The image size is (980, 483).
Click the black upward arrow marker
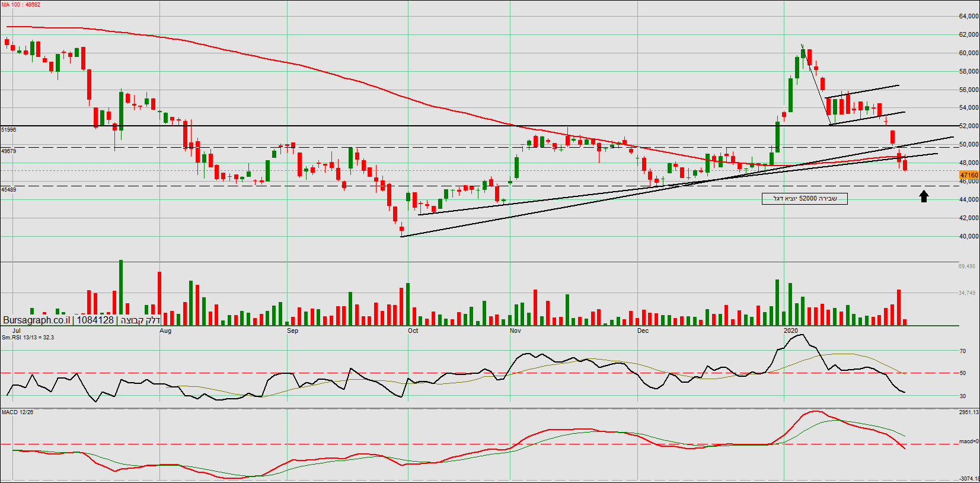(x=924, y=196)
